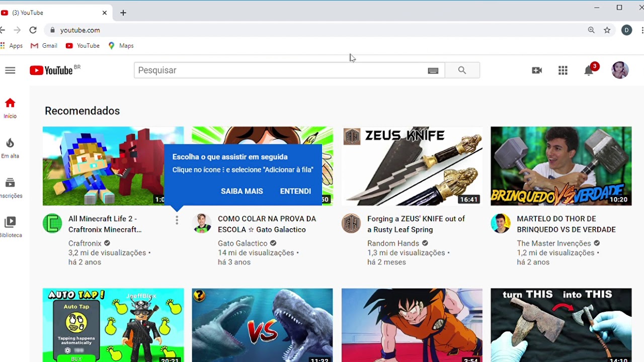644x362 pixels.
Task: Open Biblioteca library in the sidebar
Action: click(10, 227)
